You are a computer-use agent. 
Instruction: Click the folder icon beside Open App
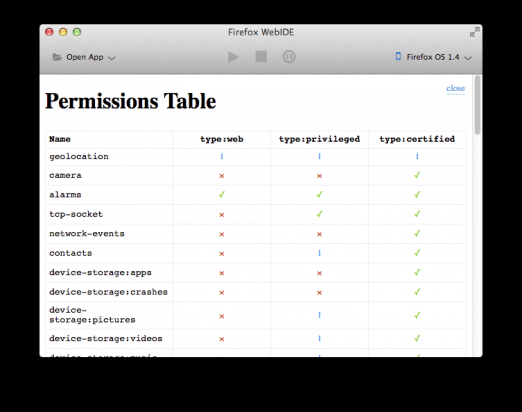click(57, 57)
